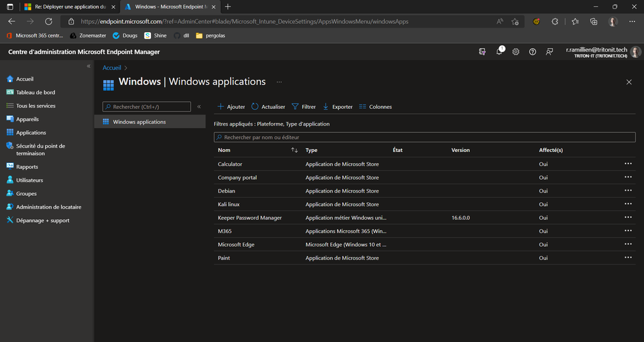Screen dimensions: 644x342
Task: Go to Accueil breadcrumb link
Action: 112,67
